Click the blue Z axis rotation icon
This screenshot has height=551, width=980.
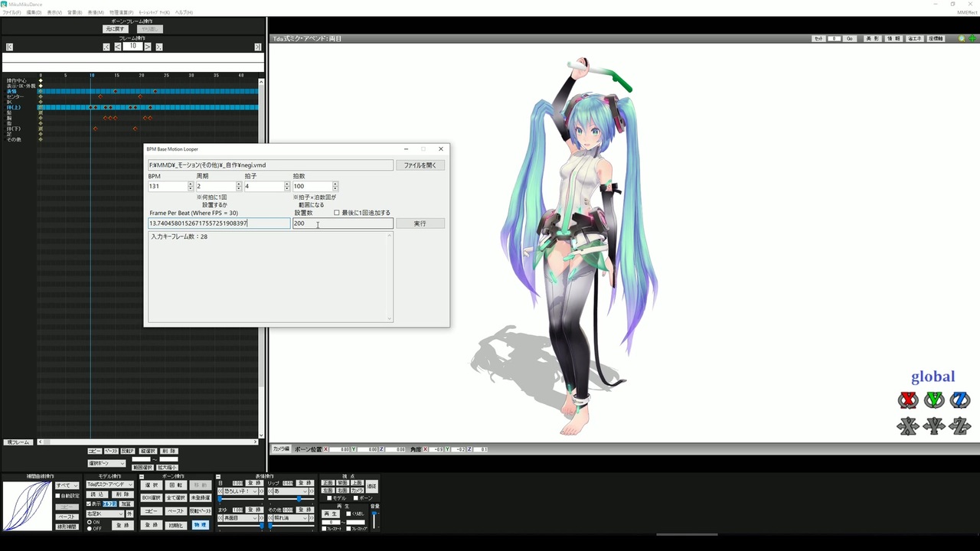(x=960, y=399)
